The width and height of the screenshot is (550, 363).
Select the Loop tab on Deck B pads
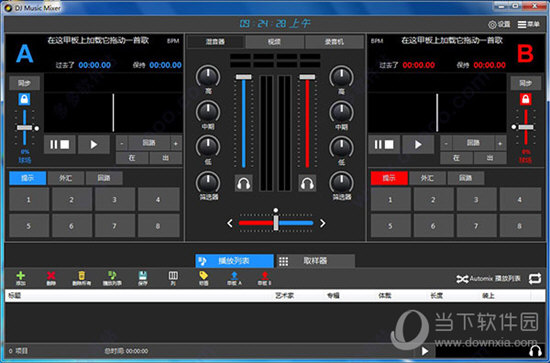click(466, 178)
